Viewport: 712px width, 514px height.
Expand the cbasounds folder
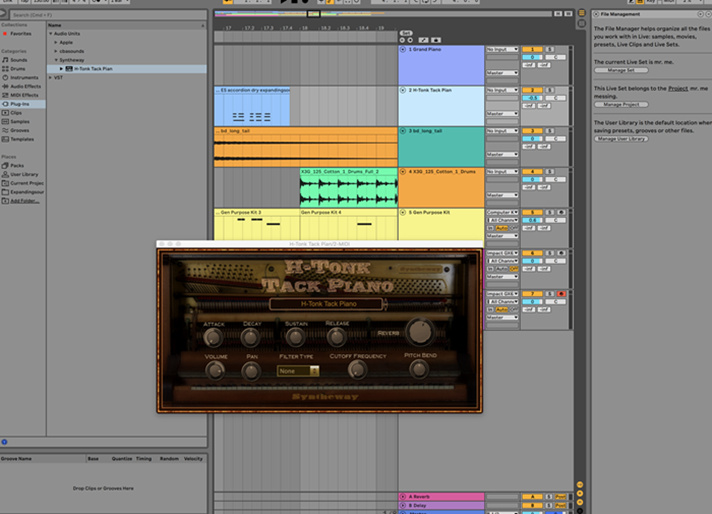point(56,51)
